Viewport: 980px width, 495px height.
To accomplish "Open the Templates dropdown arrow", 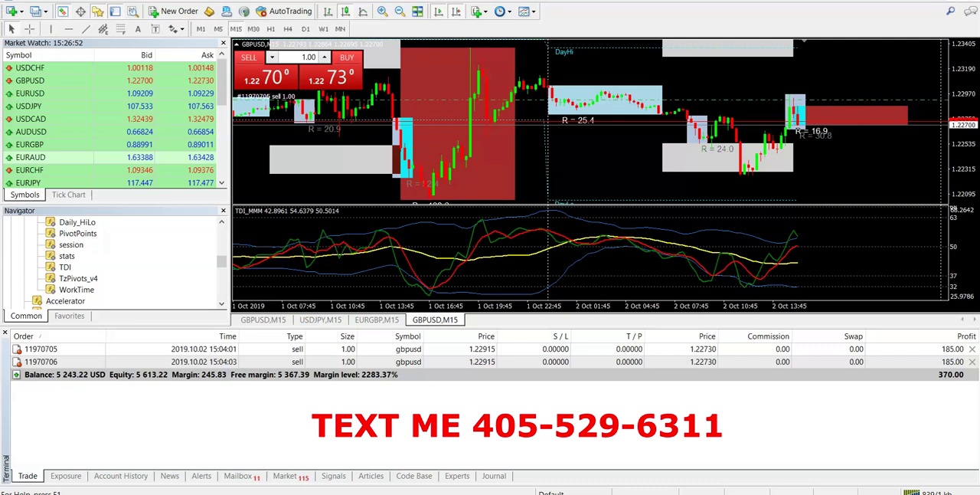I will pyautogui.click(x=534, y=11).
